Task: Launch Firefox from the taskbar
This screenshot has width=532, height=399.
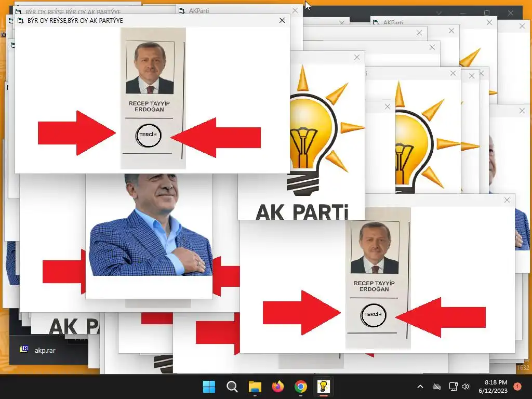Action: (x=277, y=387)
